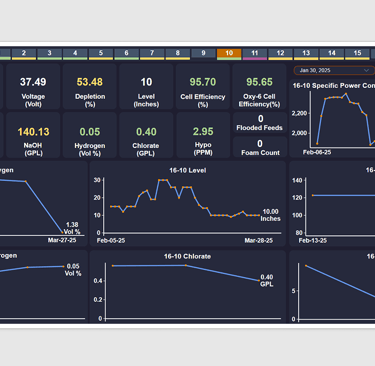Click the 140.13 NaOH card
375x366 pixels.
click(x=33, y=135)
